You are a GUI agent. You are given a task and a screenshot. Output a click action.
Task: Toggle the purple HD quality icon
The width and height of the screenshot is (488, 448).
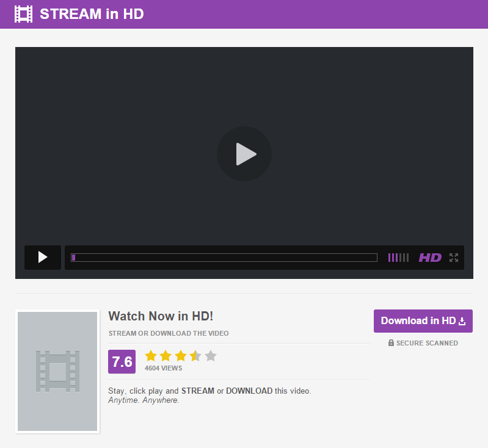tap(430, 258)
